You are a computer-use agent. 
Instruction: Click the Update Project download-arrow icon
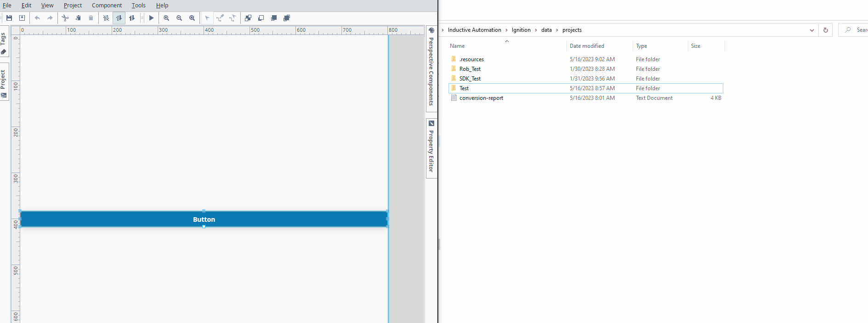click(22, 18)
